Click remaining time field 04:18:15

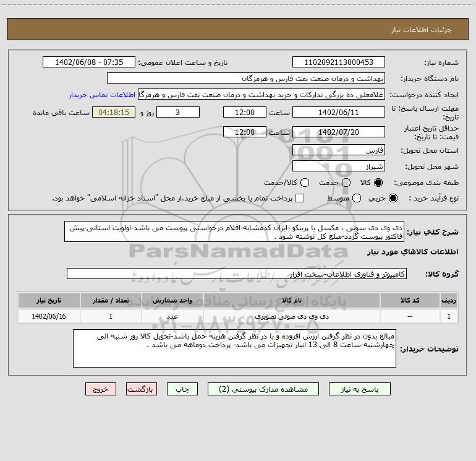pos(114,112)
